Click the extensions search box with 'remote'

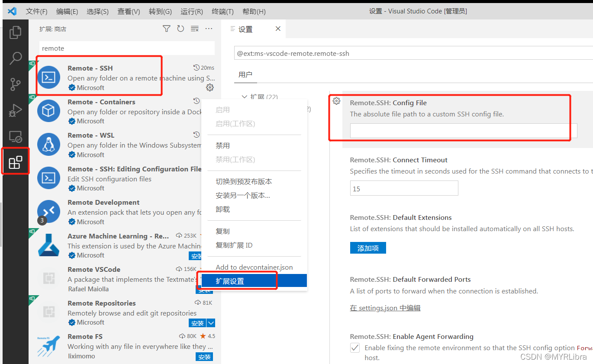(x=127, y=48)
